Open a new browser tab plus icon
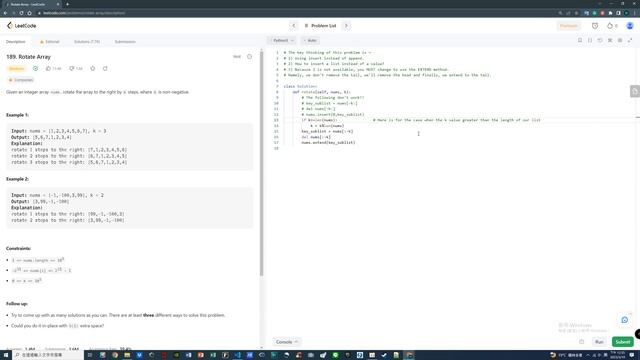 click(67, 4)
